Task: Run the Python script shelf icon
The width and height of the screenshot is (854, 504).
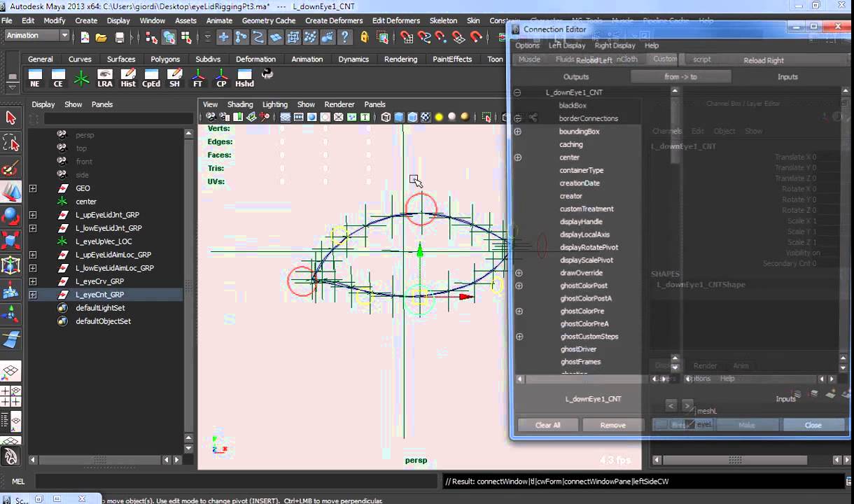Action: (267, 73)
